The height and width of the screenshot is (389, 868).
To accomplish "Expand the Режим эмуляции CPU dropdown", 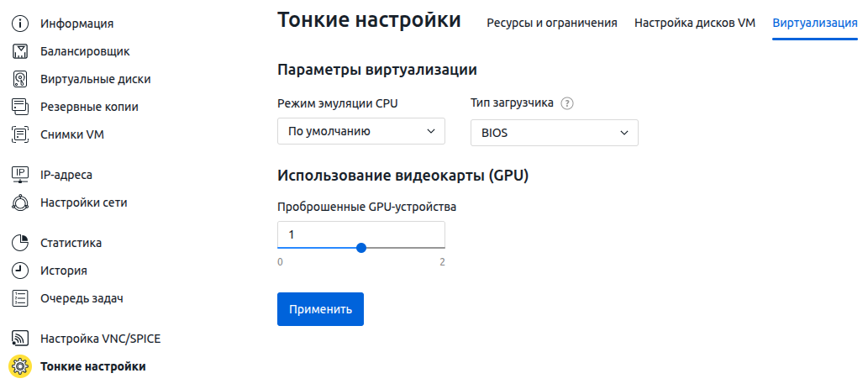I will [x=361, y=131].
